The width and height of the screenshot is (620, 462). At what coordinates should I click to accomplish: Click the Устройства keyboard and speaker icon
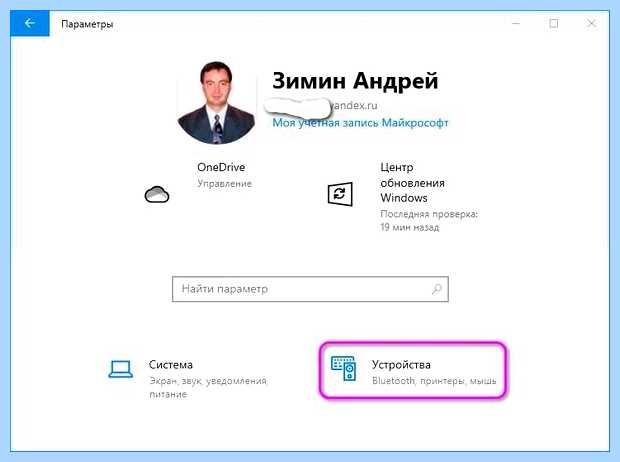(x=344, y=368)
